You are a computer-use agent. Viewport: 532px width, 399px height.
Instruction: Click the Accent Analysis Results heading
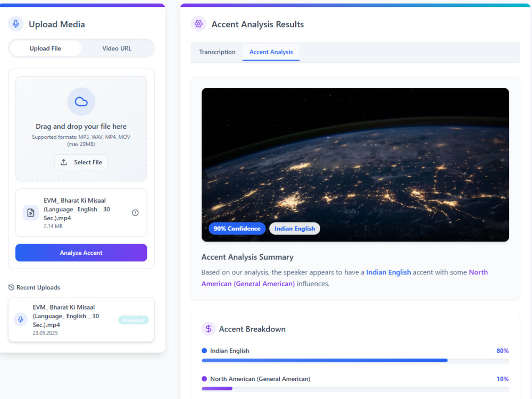257,24
